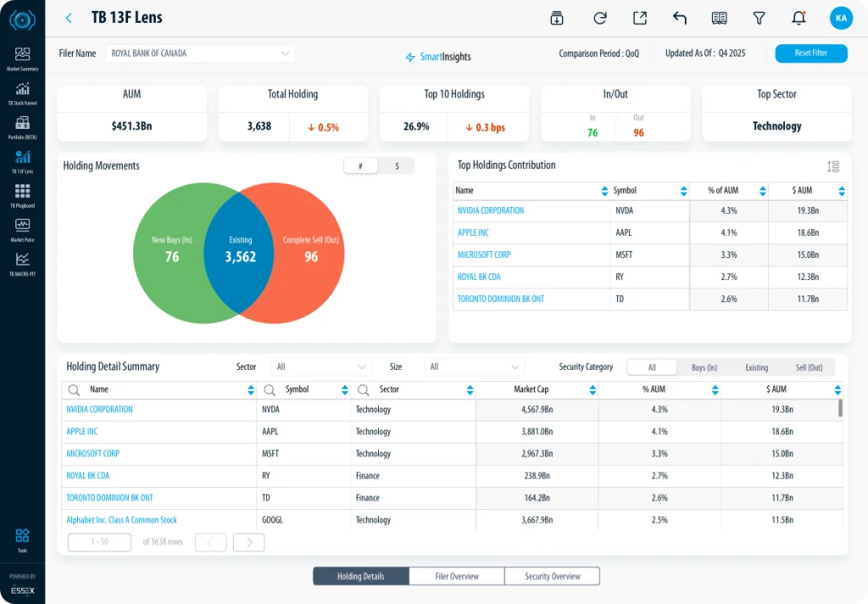Open Market Summary in the sidebar

coord(22,58)
